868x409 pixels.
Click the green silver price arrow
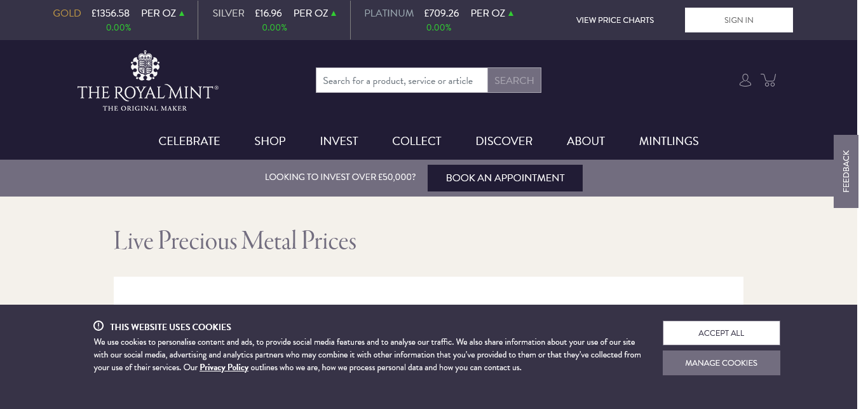[334, 13]
